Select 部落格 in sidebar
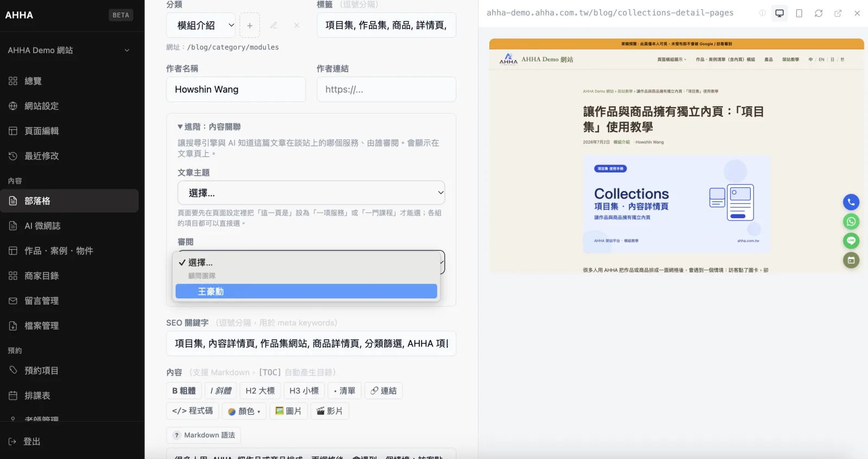 click(69, 201)
